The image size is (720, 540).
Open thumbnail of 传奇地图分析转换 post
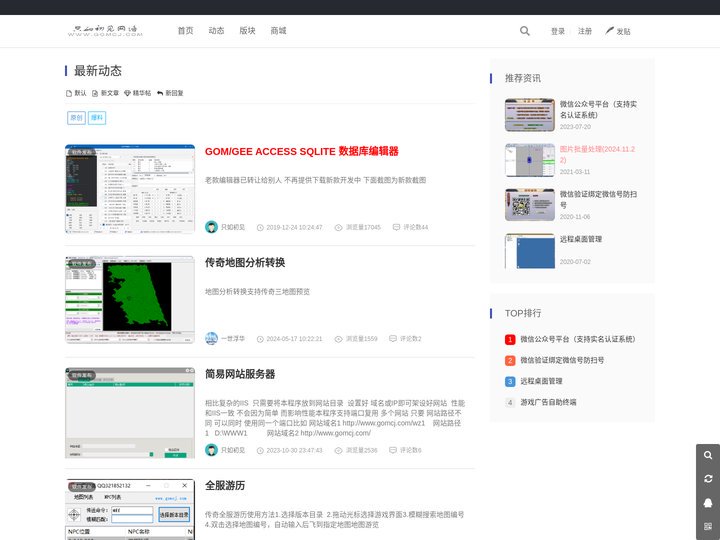click(130, 300)
